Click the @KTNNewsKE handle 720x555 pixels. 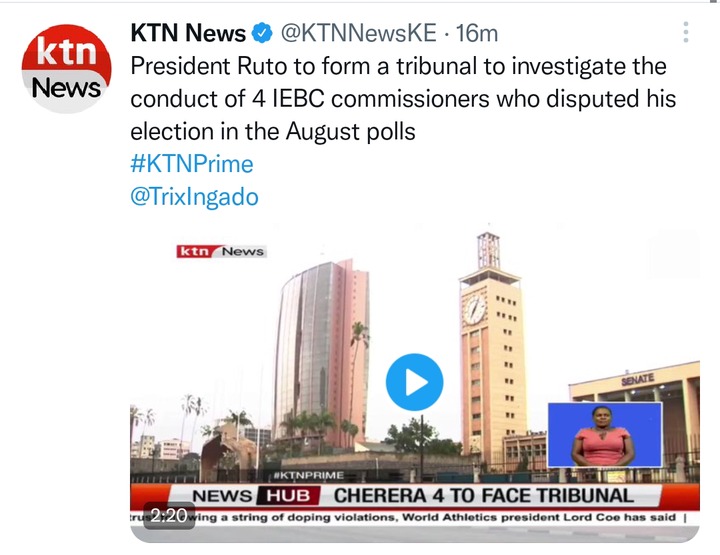click(x=358, y=33)
